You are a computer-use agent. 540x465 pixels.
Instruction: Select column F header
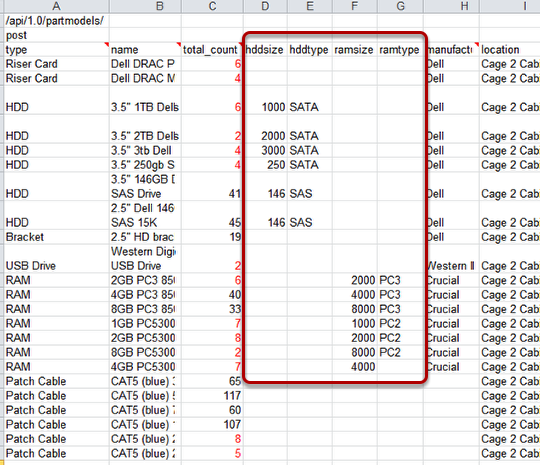pyautogui.click(x=355, y=6)
